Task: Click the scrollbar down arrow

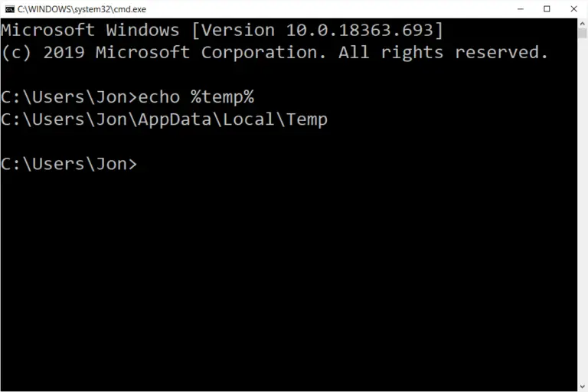Action: (x=583, y=387)
